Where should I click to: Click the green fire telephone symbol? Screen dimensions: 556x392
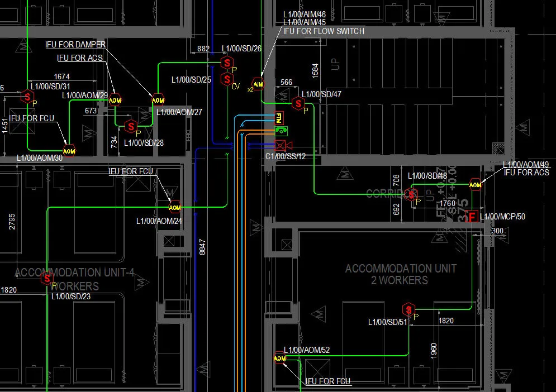pos(281,131)
